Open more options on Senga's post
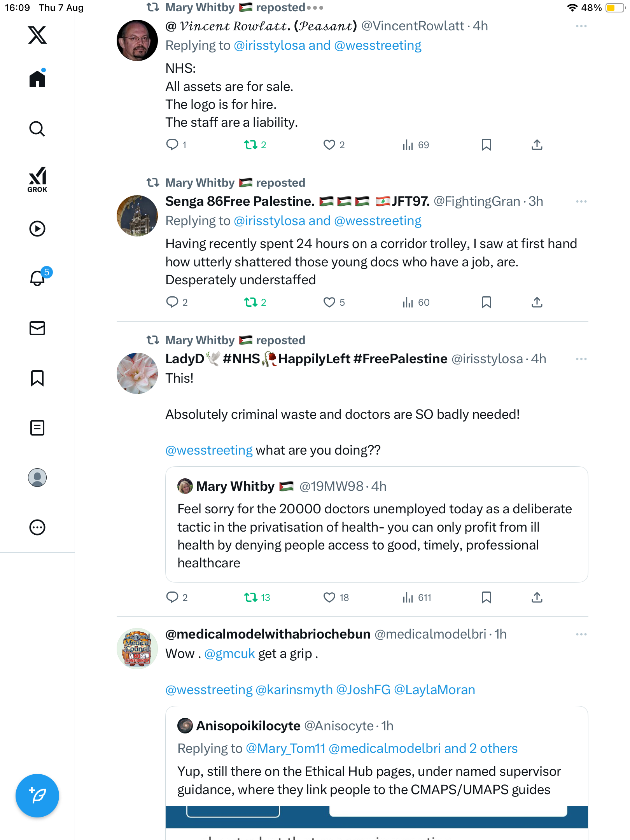Image resolution: width=630 pixels, height=840 pixels. click(x=581, y=201)
